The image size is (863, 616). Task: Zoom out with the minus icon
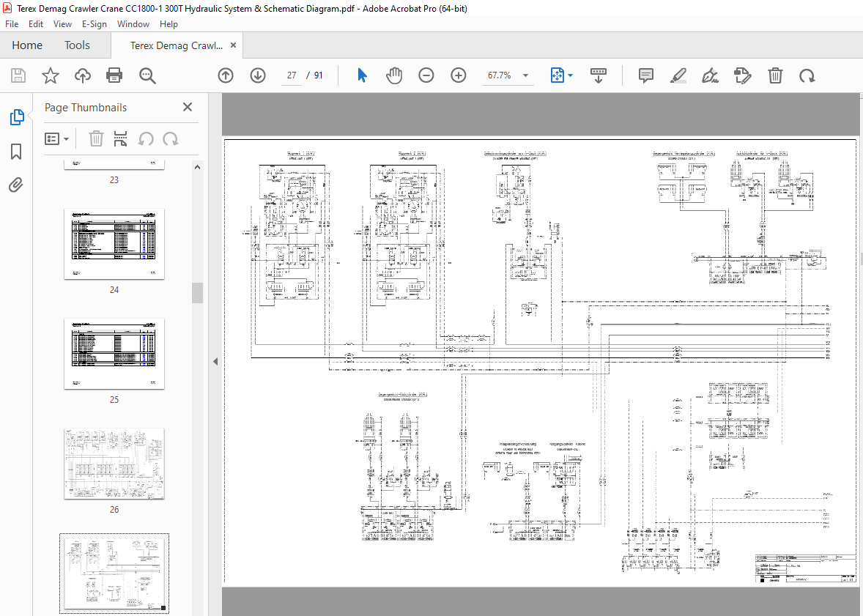click(426, 75)
